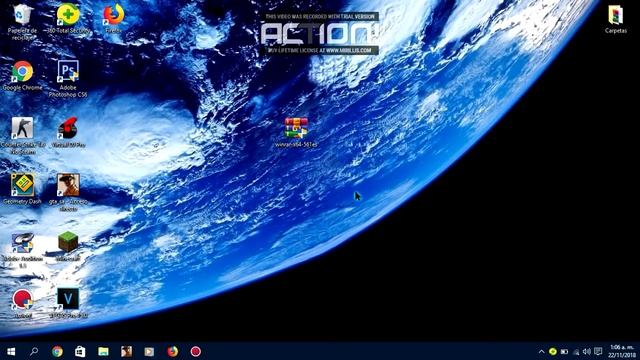Image resolution: width=640 pixels, height=360 pixels.
Task: Open Microsoft Store from the taskbar
Action: 80,351
